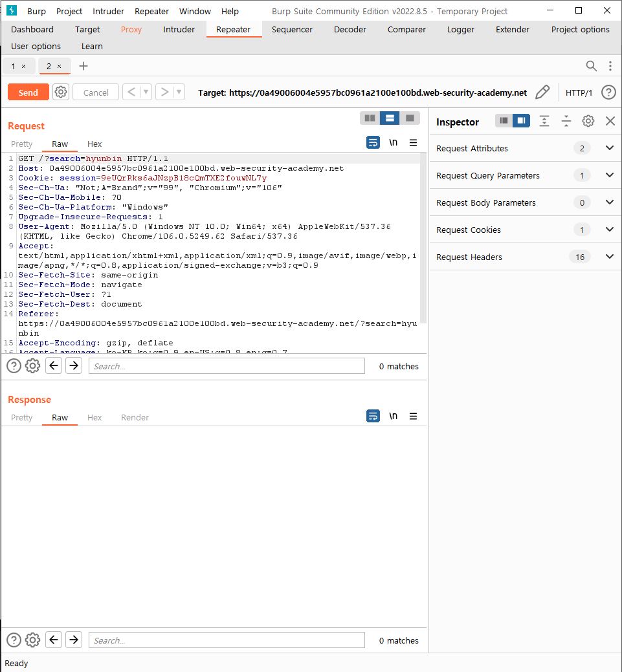Jump to next Response search match

coord(74,640)
